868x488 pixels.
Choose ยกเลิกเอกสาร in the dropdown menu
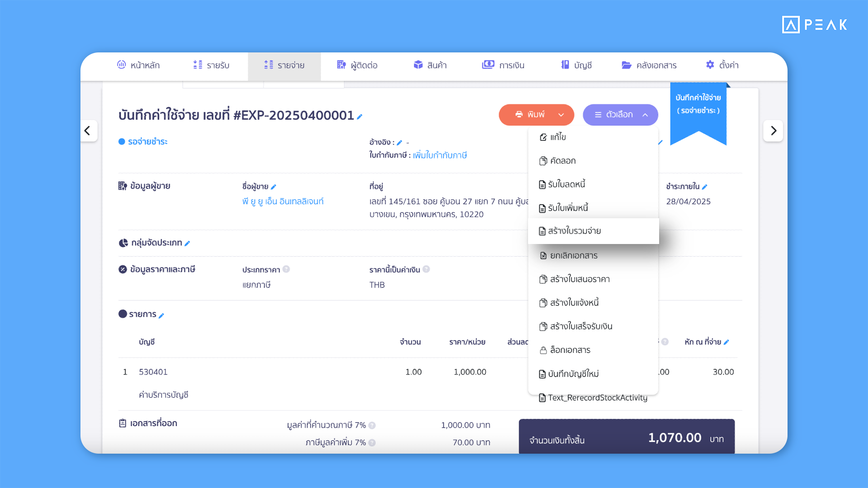pos(573,256)
